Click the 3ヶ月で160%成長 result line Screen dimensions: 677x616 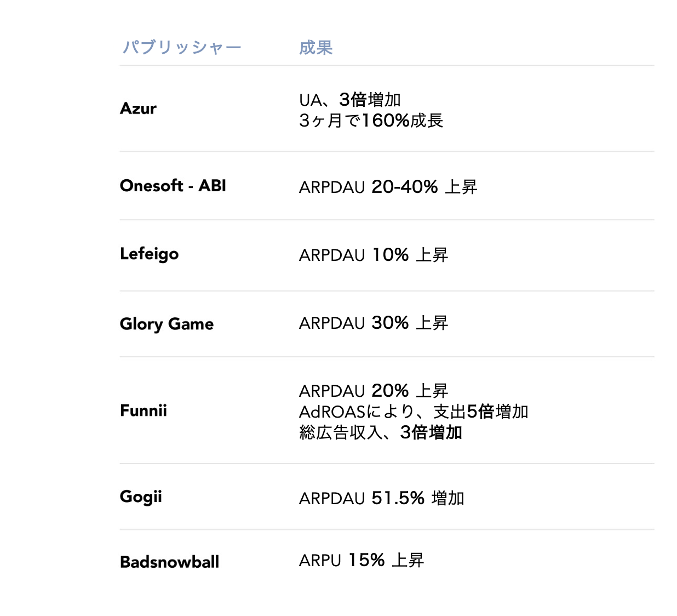pos(371,121)
